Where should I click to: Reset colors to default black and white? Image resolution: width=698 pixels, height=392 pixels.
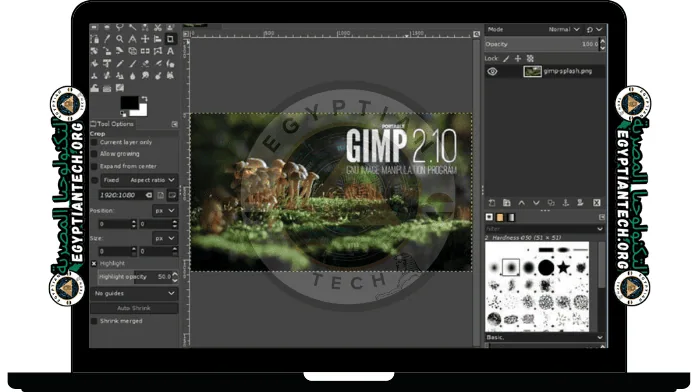tap(123, 113)
